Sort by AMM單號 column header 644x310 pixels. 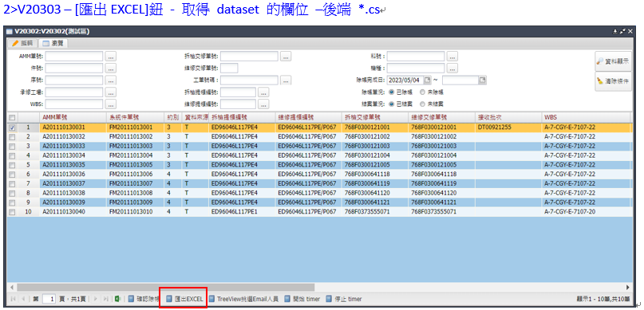pos(73,117)
